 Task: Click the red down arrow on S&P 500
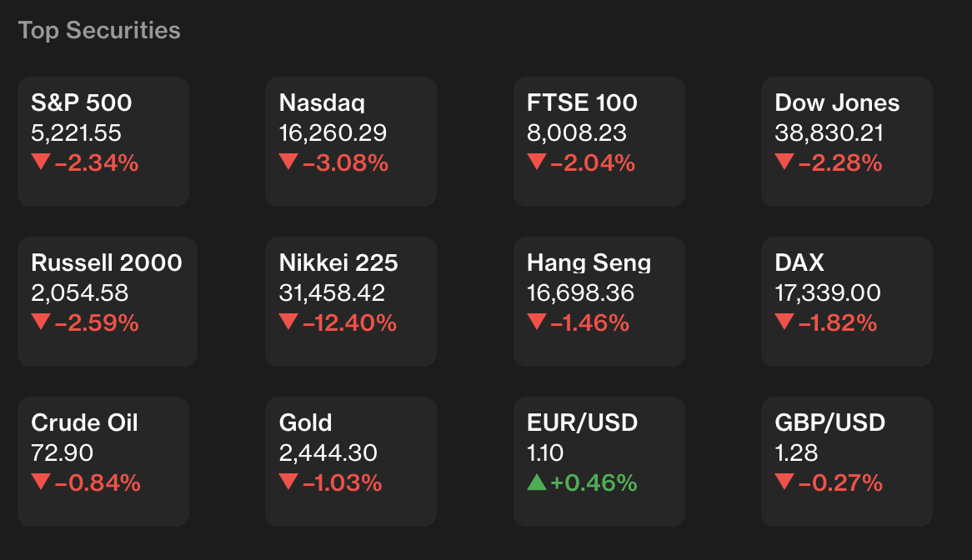[41, 162]
